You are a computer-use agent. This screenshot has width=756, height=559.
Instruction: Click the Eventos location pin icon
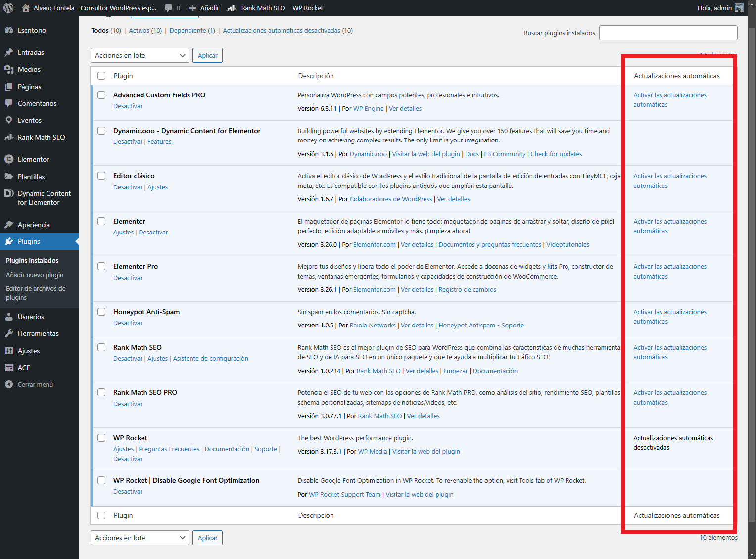point(9,120)
